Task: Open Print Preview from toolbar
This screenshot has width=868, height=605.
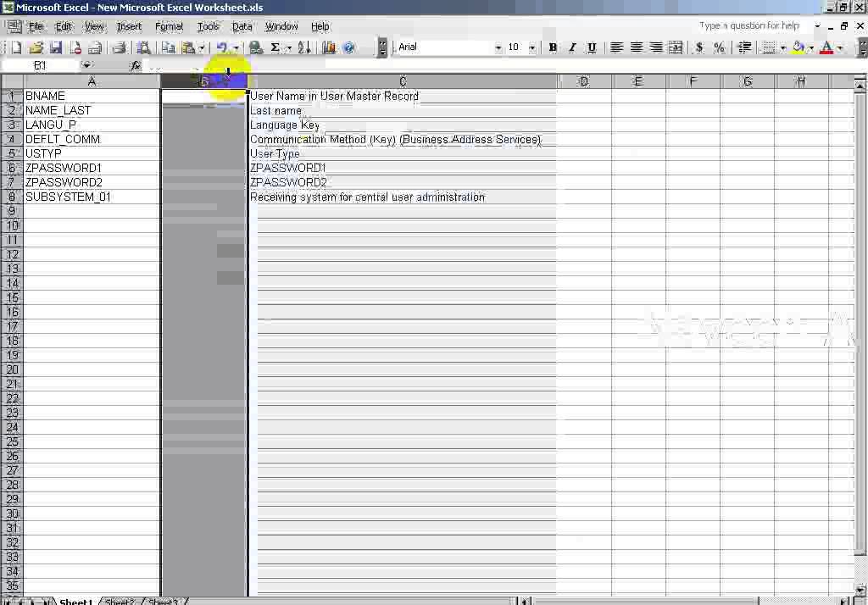Action: point(142,47)
